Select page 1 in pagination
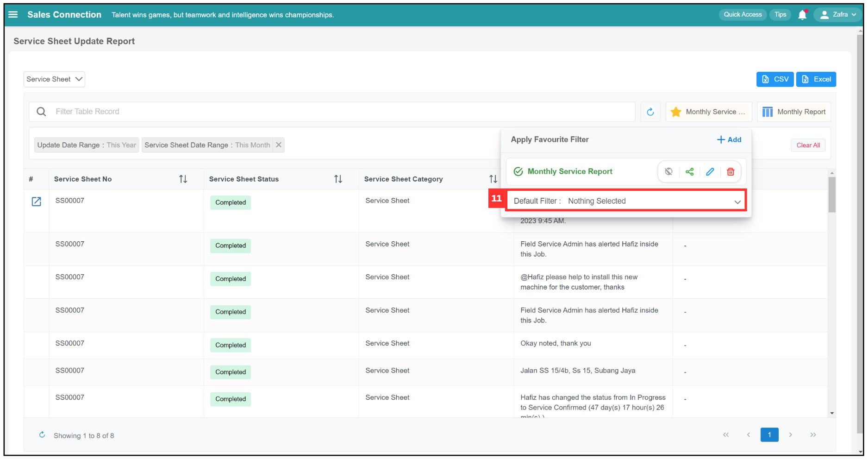This screenshot has height=460, width=868. (769, 435)
